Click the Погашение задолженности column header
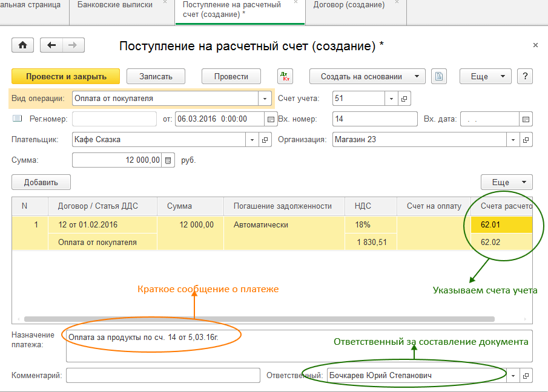 pos(284,206)
